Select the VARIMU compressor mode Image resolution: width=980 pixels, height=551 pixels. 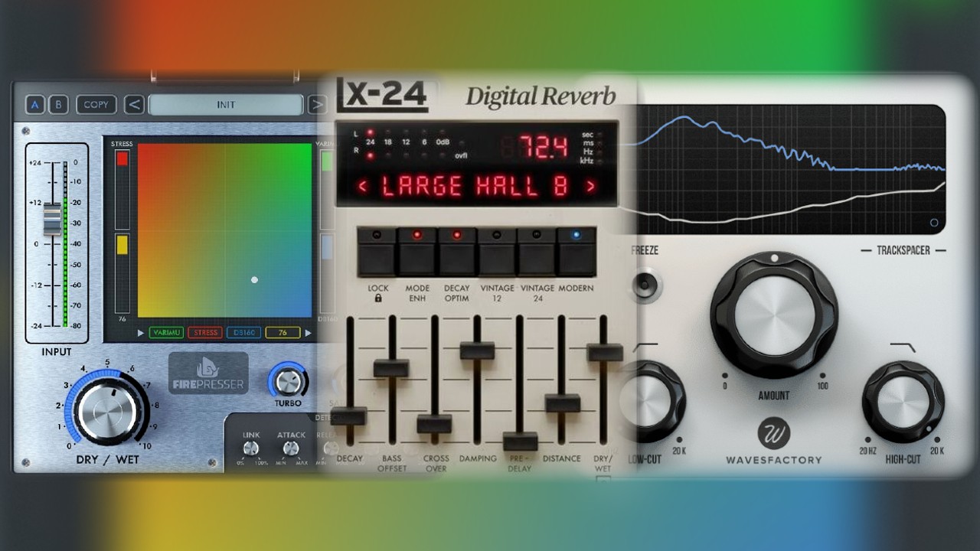pyautogui.click(x=165, y=333)
